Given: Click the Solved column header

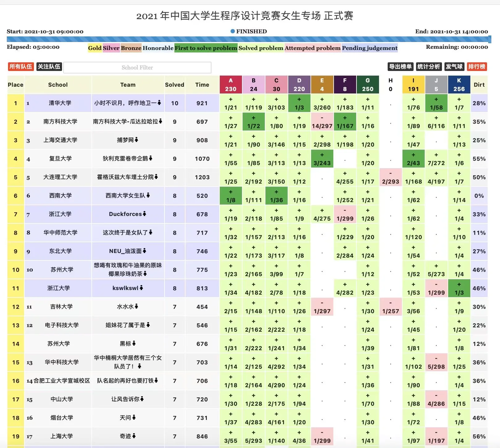Looking at the screenshot, I should point(174,85).
